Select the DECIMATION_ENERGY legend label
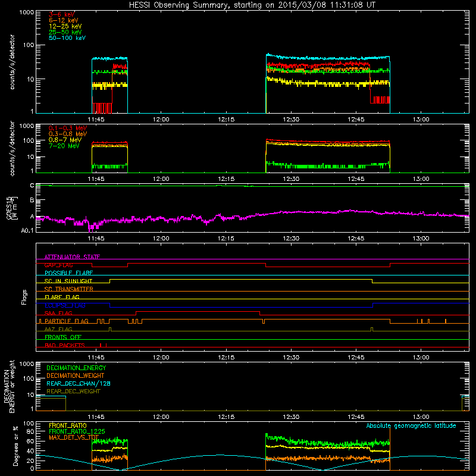476x476 pixels. tap(76, 368)
